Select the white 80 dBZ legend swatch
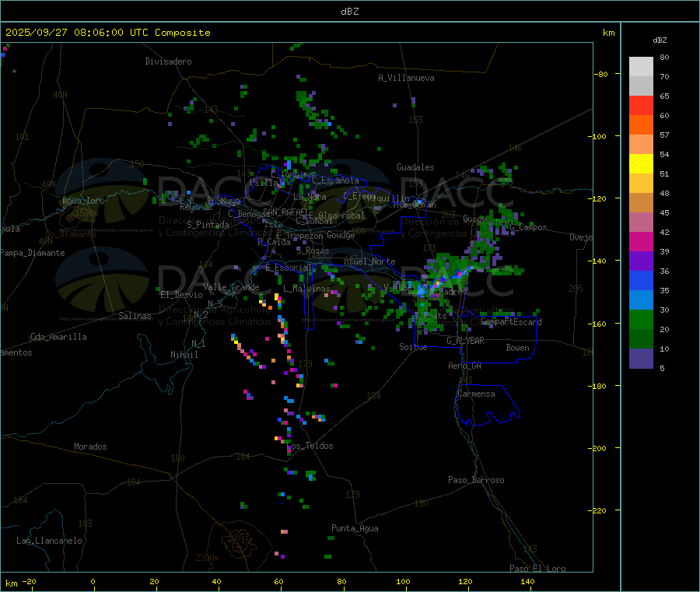The image size is (700, 592). point(641,67)
